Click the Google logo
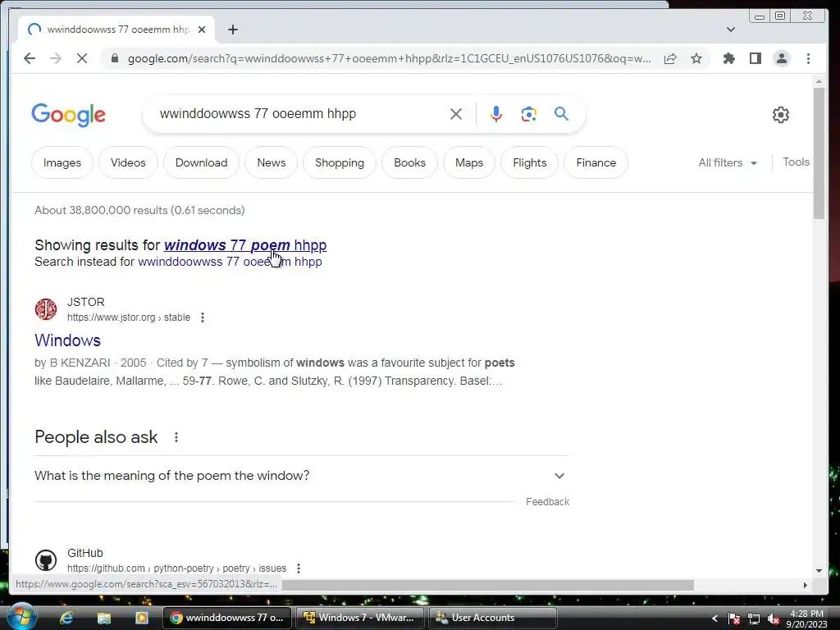 69,115
